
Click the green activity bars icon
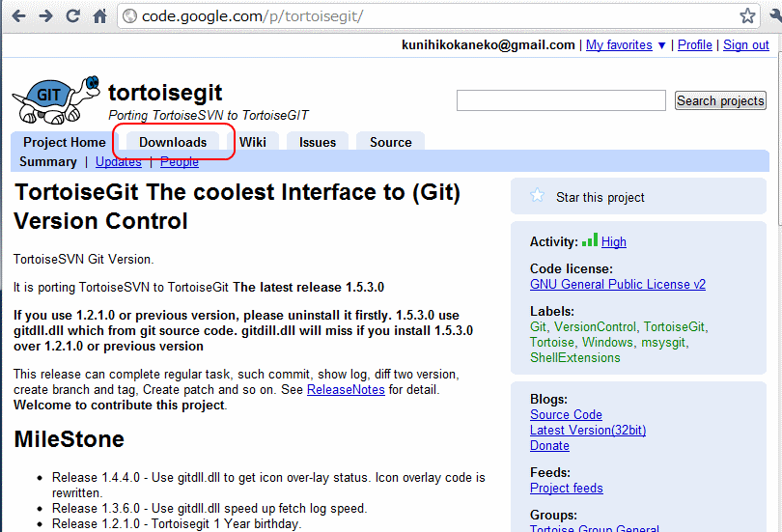click(590, 239)
